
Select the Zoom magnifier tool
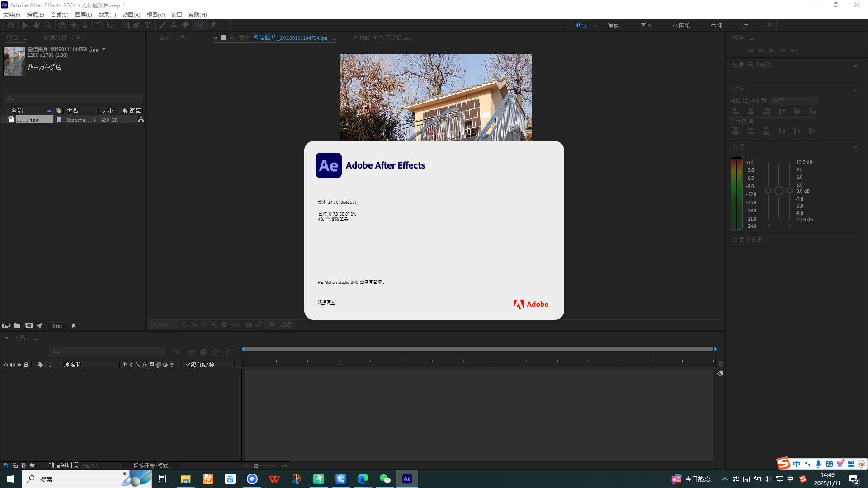tap(48, 25)
